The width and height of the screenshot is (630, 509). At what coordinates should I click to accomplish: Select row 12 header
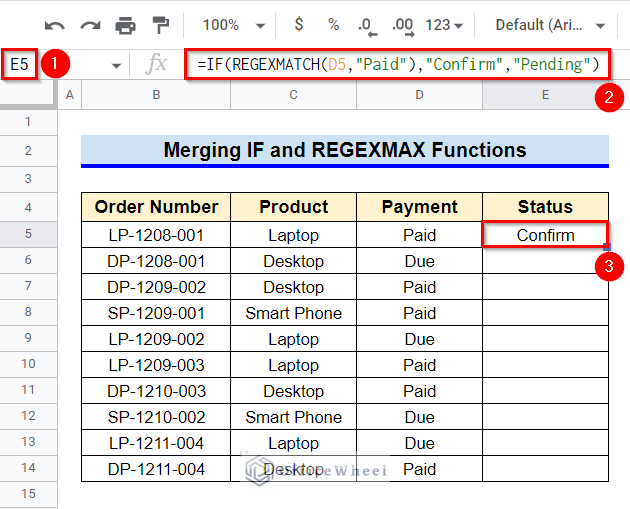pyautogui.click(x=28, y=416)
